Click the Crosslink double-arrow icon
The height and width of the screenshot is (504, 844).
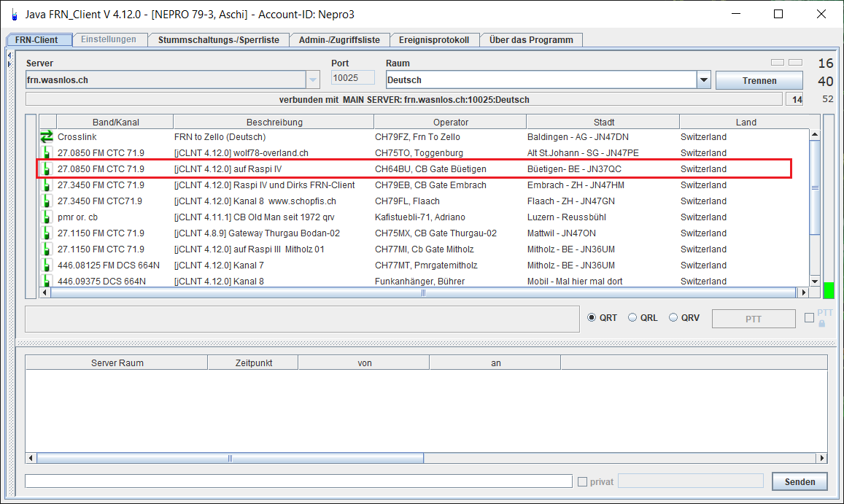[x=47, y=137]
